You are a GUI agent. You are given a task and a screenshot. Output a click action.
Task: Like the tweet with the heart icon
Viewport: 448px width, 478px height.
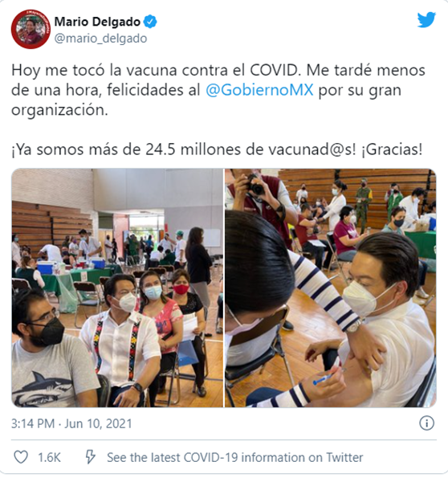21,457
